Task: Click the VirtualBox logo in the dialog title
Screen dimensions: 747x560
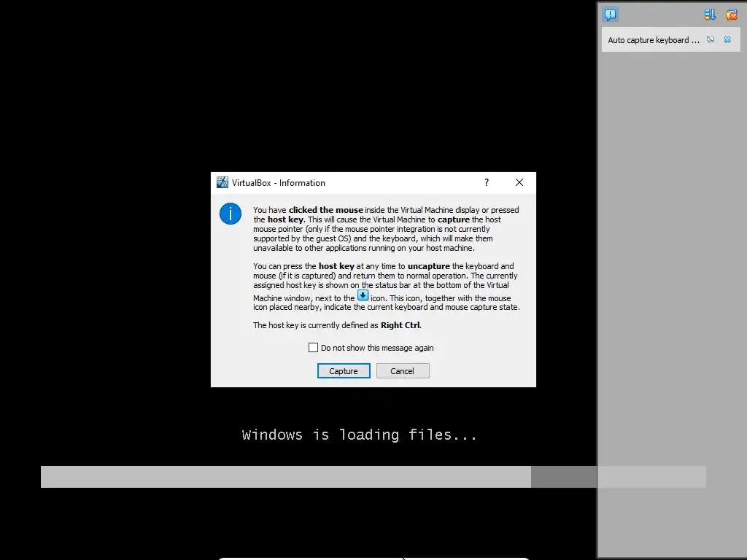Action: click(x=222, y=182)
